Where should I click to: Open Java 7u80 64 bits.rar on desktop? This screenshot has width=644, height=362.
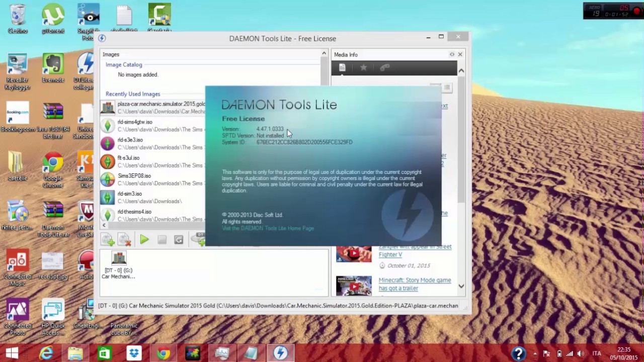53,121
